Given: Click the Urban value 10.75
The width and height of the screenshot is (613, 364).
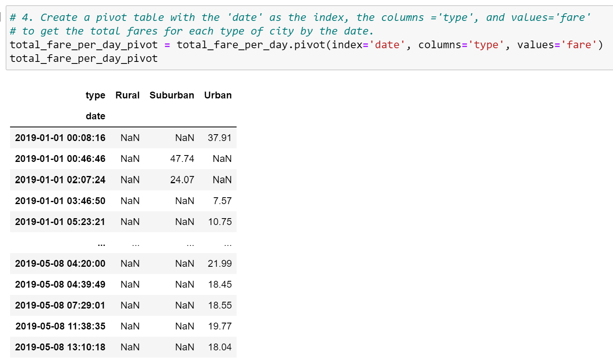Looking at the screenshot, I should pyautogui.click(x=220, y=222).
